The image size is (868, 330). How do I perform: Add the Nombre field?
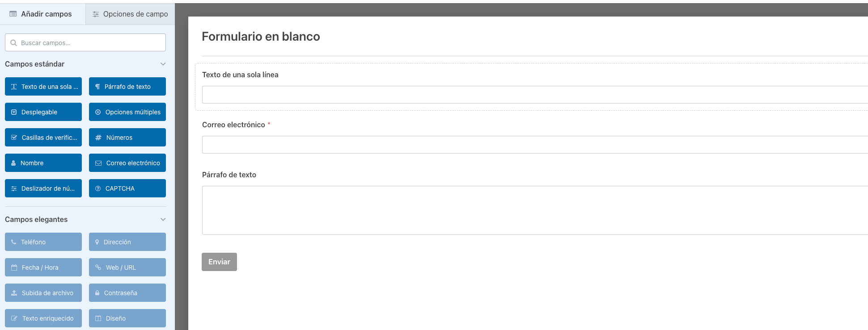(43, 163)
